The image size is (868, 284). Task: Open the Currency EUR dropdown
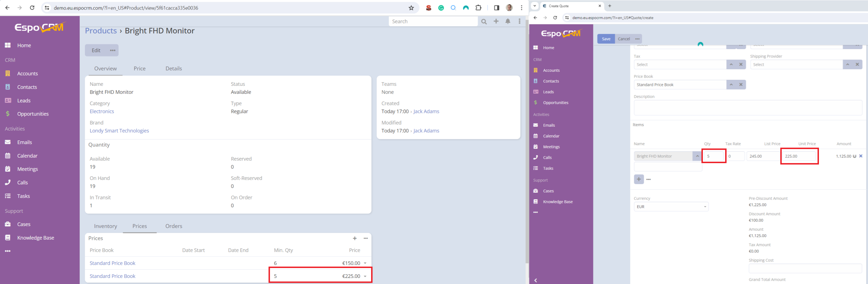[x=671, y=207]
